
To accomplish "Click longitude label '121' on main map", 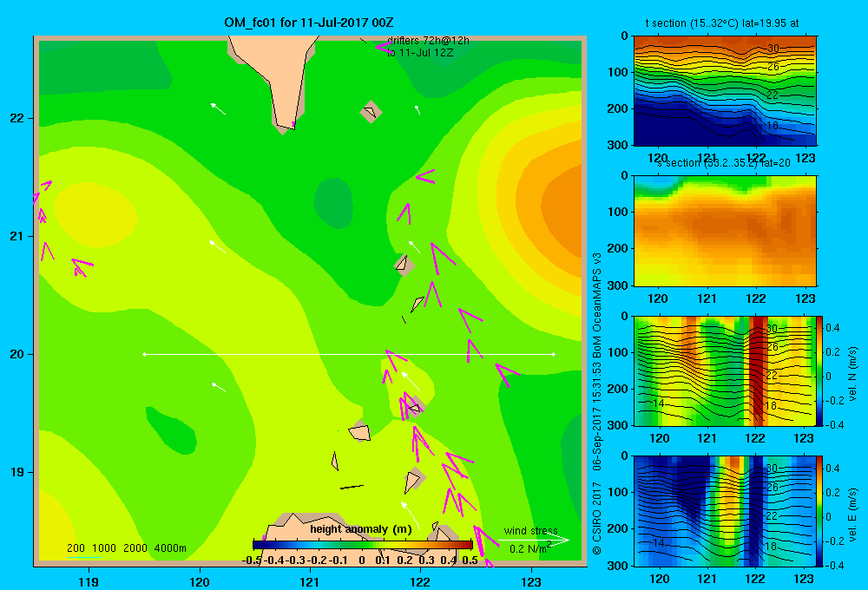I will [310, 582].
